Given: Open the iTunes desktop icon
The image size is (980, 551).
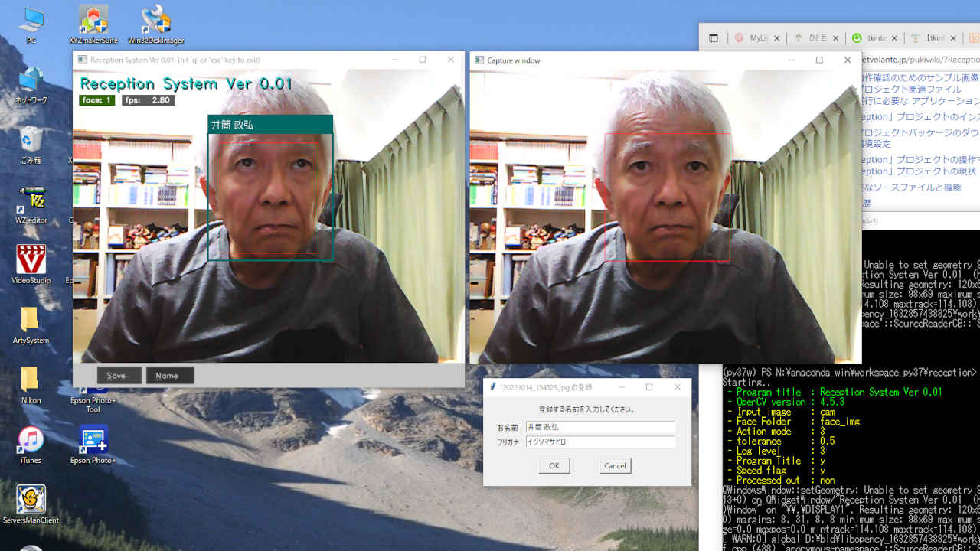Looking at the screenshot, I should 31,441.
